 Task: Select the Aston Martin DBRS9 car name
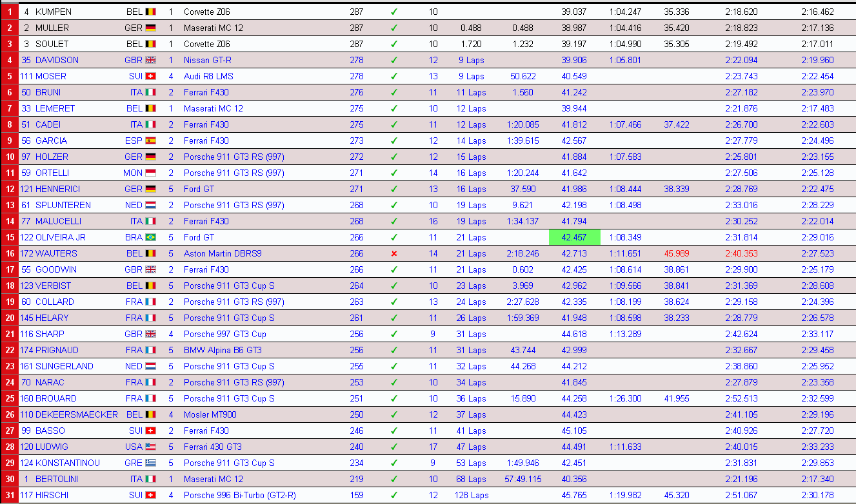(223, 253)
